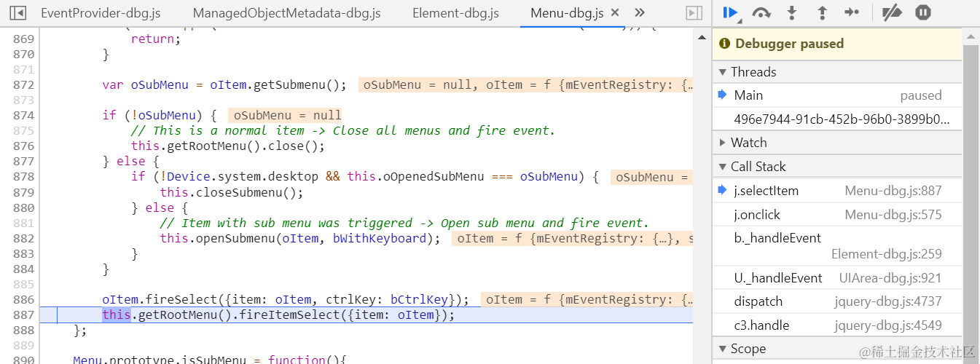Click editor scrollbar up arrow
This screenshot has height=364, width=980.
(x=702, y=36)
